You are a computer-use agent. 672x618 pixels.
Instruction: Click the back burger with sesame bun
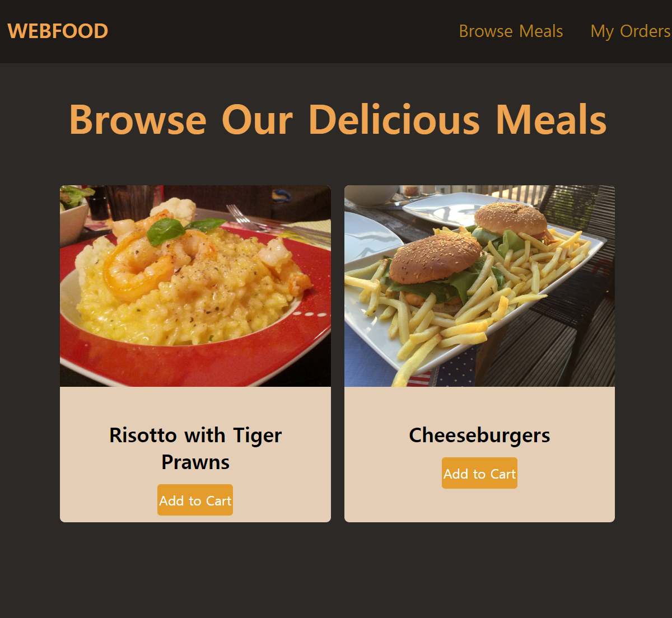pos(510,219)
